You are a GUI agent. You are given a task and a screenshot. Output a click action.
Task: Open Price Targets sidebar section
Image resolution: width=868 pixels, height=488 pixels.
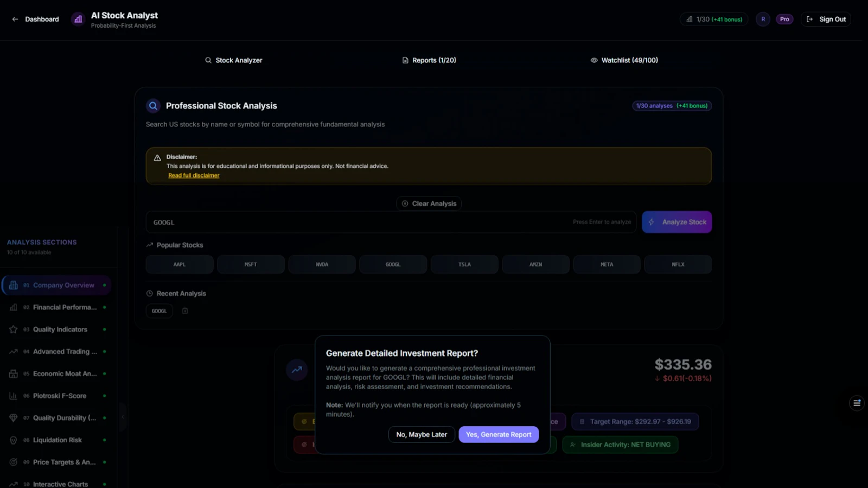(57, 462)
